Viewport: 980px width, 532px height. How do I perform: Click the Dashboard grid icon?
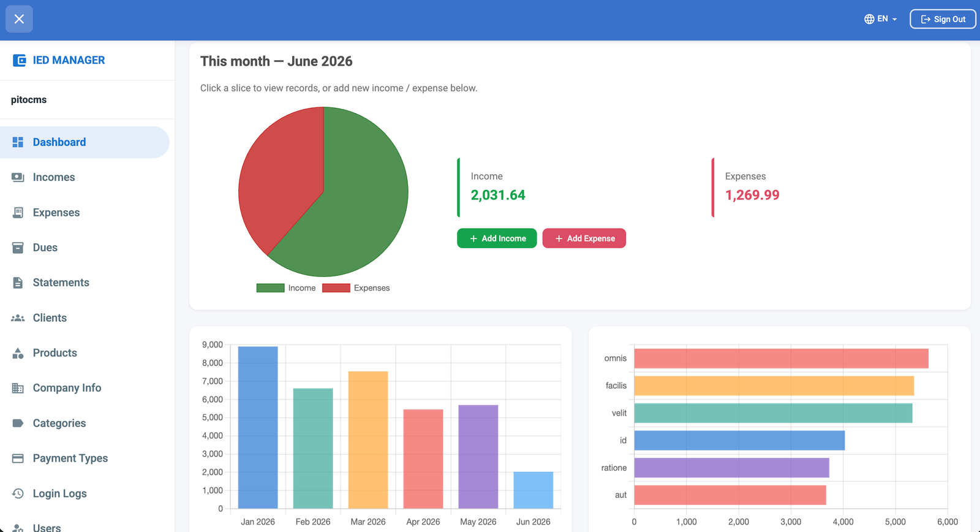(x=18, y=142)
